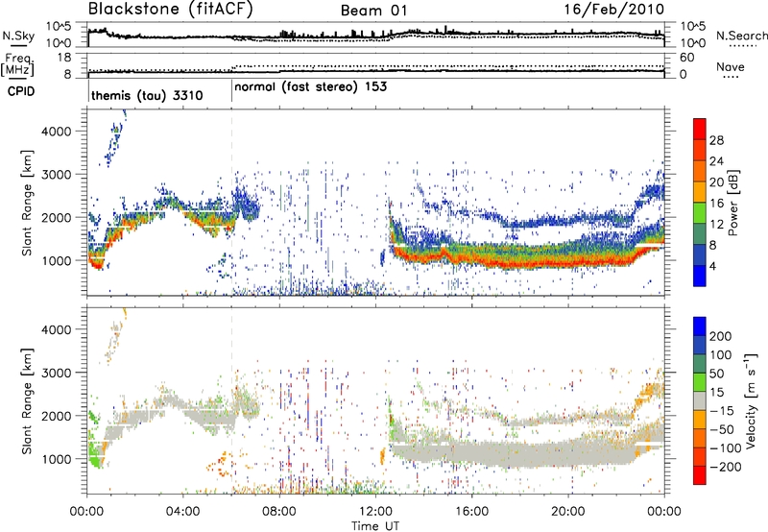Pick the blue top Velocity segment above 200
The width and height of the screenshot is (768, 532).
pos(700,326)
